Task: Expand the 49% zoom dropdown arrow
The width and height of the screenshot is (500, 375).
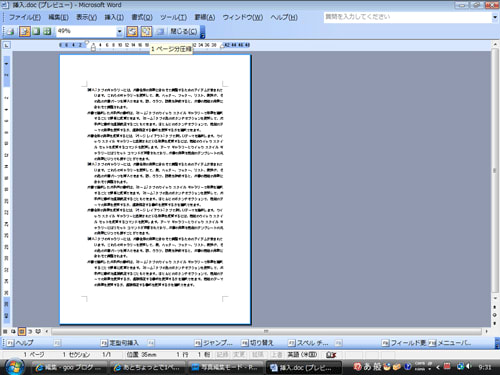Action: point(120,32)
